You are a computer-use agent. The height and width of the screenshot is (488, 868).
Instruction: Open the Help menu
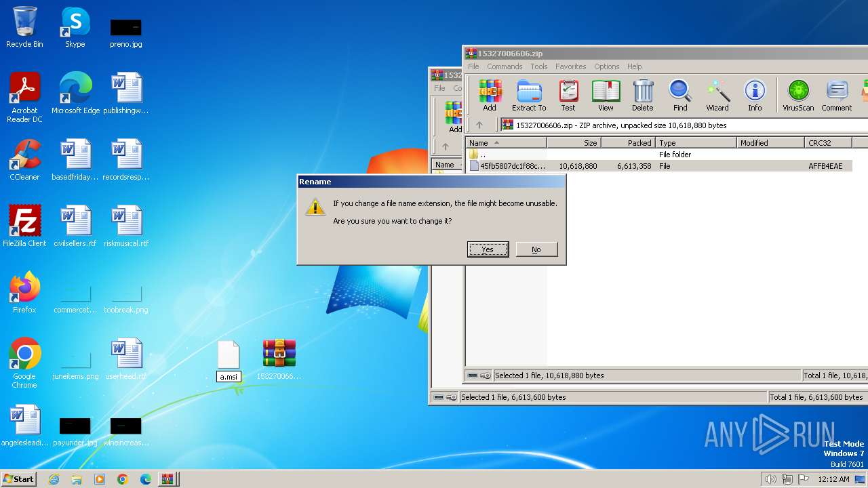tap(635, 66)
